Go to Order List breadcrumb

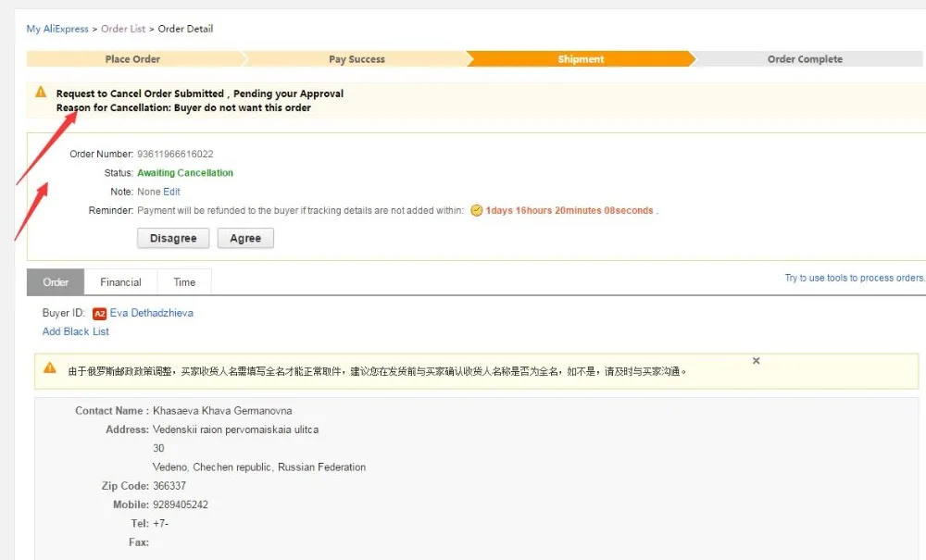pyautogui.click(x=123, y=29)
